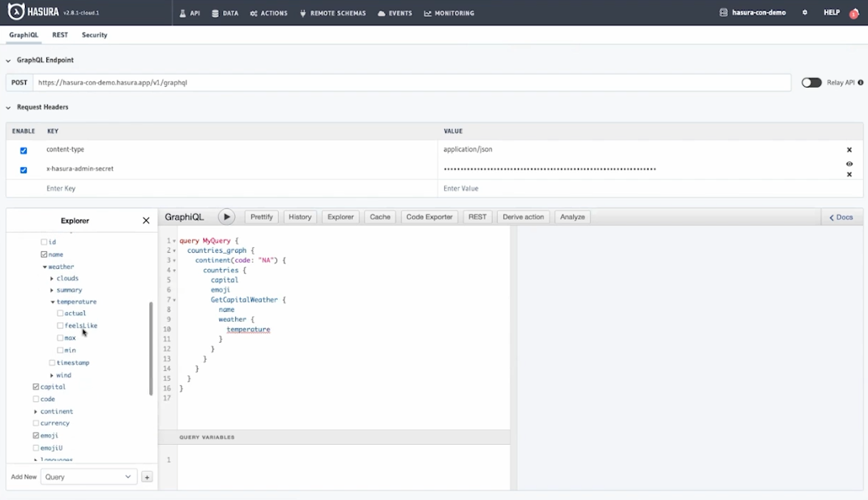Switch to the REST tab
This screenshot has height=500, width=868.
coord(60,35)
